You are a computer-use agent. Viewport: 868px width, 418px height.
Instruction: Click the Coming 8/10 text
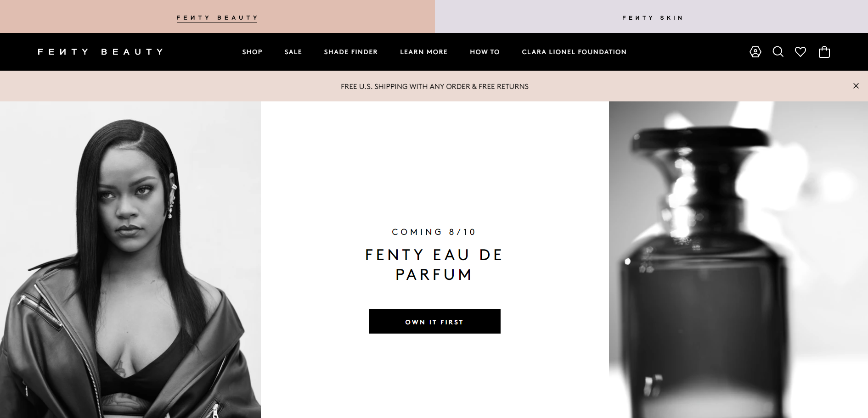click(434, 232)
